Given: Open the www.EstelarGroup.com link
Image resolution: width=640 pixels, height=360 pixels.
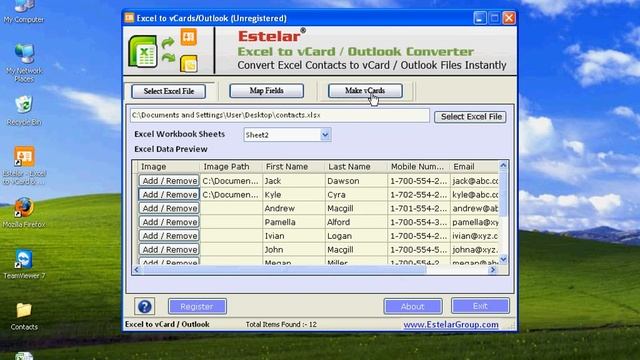Looking at the screenshot, I should (x=451, y=324).
